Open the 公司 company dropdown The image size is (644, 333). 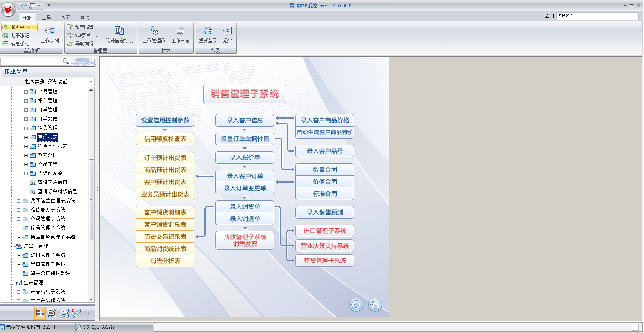point(635,16)
